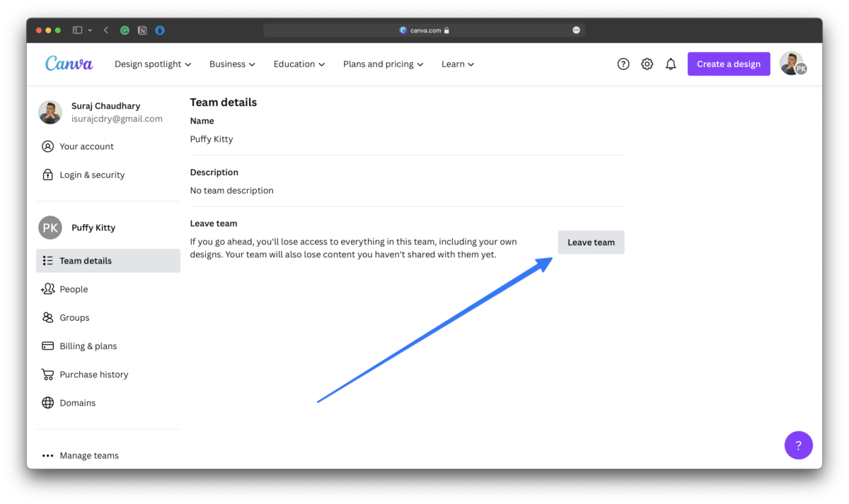The width and height of the screenshot is (849, 504).
Task: Click the Leave team button
Action: [x=591, y=242]
